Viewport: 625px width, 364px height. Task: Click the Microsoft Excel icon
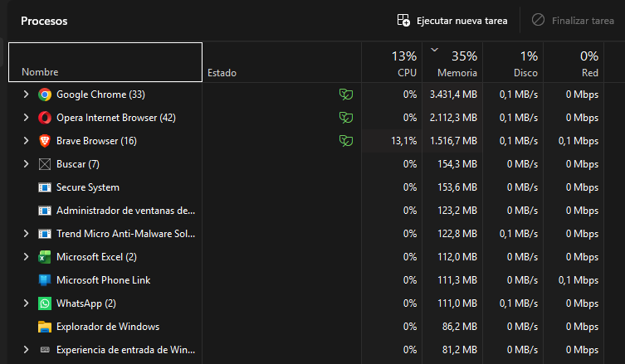pos(45,257)
